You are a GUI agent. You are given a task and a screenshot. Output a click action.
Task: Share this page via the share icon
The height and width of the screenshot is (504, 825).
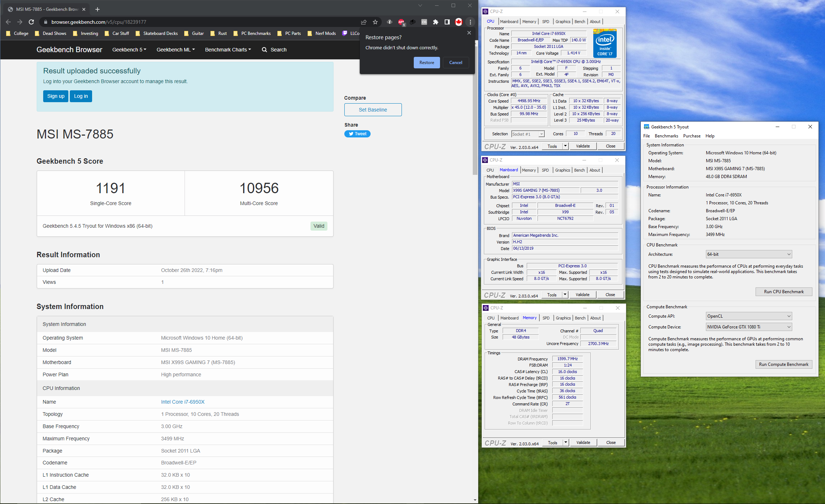coord(364,22)
